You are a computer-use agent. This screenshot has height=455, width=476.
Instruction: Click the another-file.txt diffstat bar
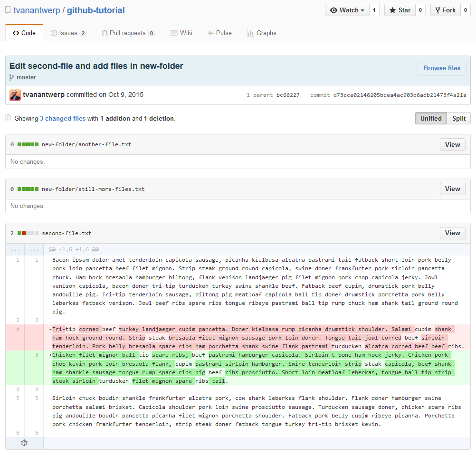28,144
